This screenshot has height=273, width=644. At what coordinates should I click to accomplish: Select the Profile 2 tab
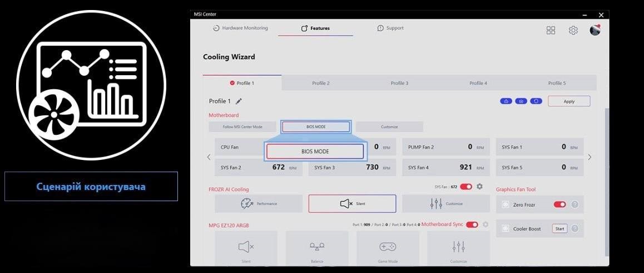(321, 83)
